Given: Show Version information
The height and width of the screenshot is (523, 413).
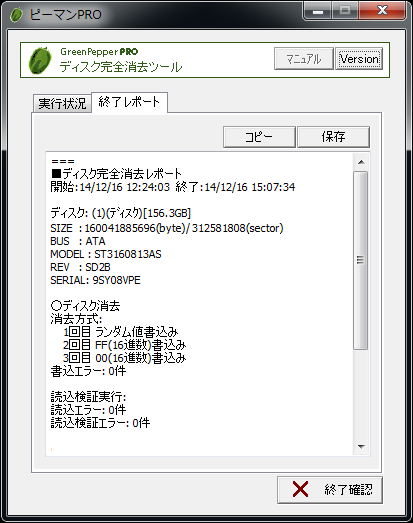Looking at the screenshot, I should (359, 59).
